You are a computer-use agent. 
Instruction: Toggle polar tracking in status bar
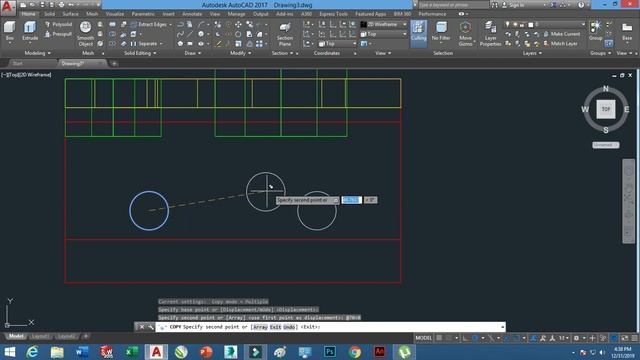coord(475,338)
